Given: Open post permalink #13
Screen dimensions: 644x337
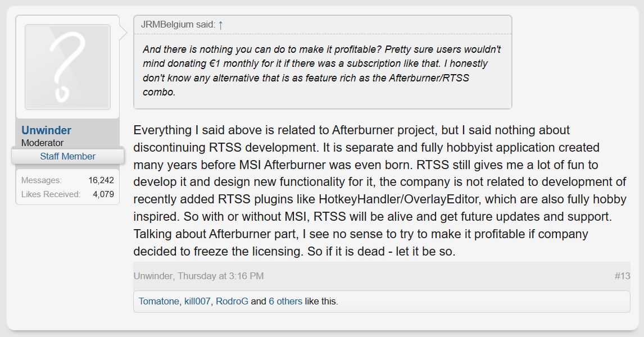Looking at the screenshot, I should (x=622, y=276).
